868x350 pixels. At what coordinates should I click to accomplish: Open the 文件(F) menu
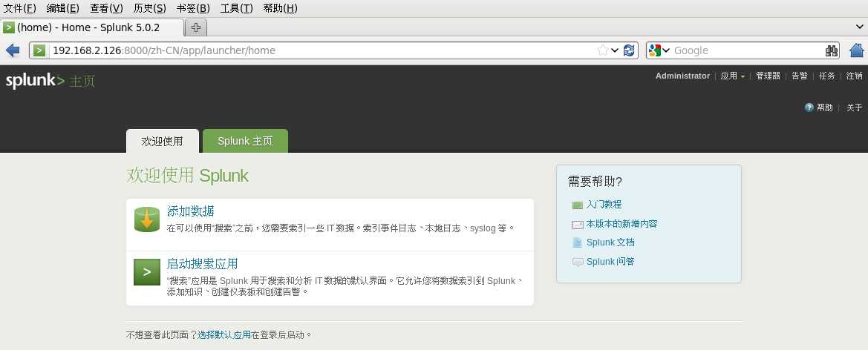(x=20, y=8)
